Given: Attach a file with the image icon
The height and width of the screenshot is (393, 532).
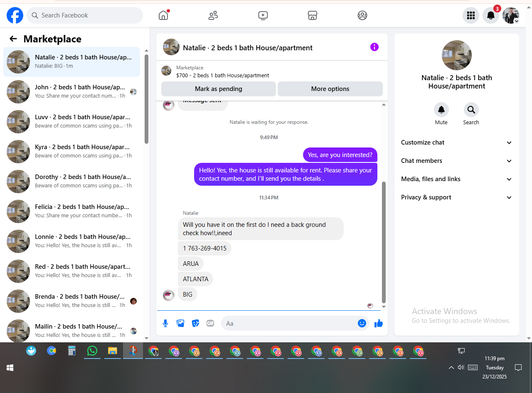Looking at the screenshot, I should (x=180, y=323).
